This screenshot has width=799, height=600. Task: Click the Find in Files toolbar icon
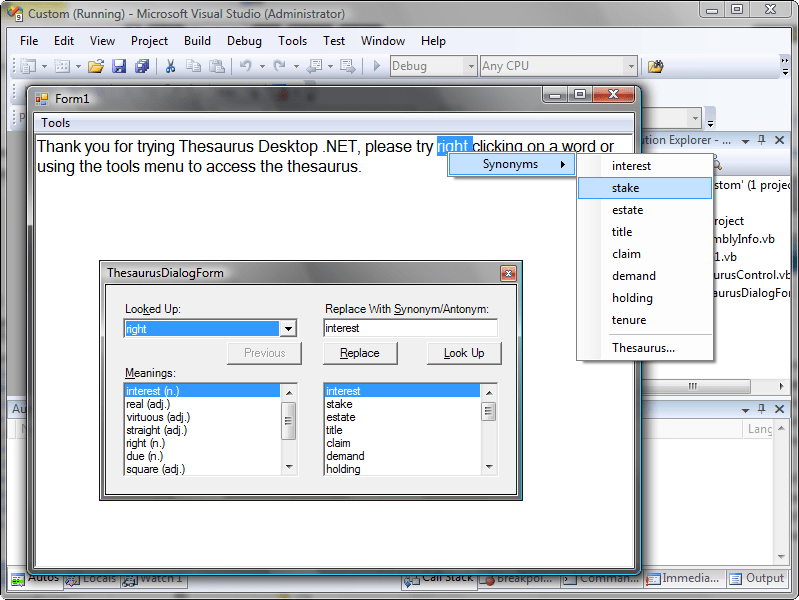655,66
